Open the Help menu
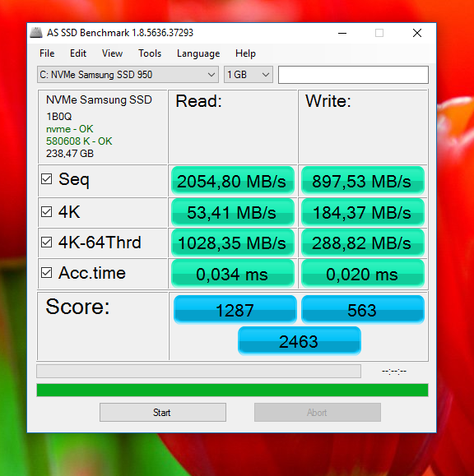The image size is (474, 476). point(245,53)
